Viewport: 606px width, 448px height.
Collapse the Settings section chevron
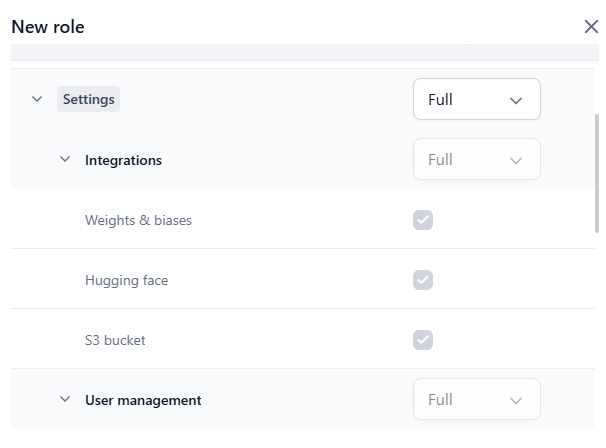[37, 100]
